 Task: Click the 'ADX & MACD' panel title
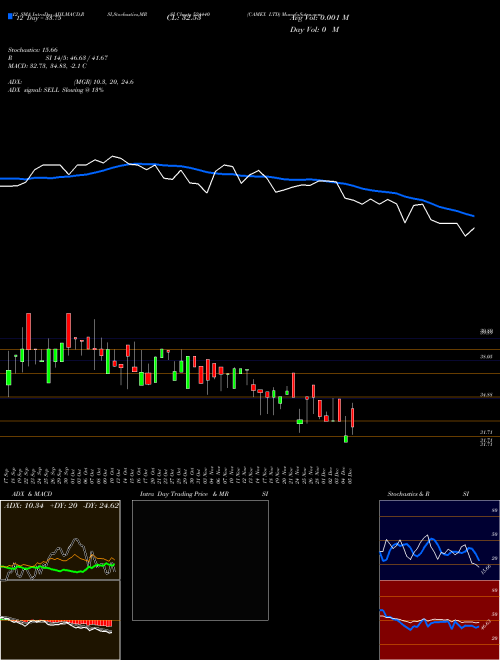point(32,494)
